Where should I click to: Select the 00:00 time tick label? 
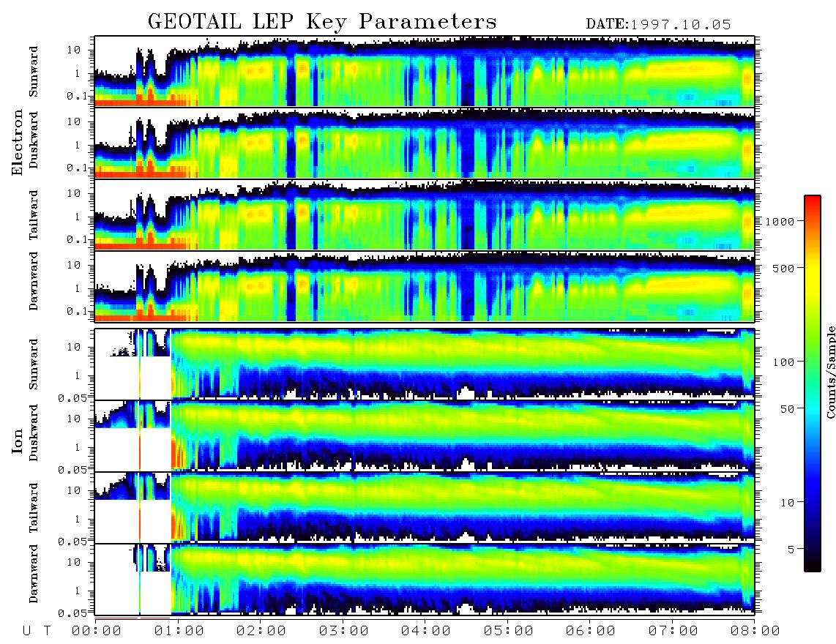pyautogui.click(x=97, y=631)
